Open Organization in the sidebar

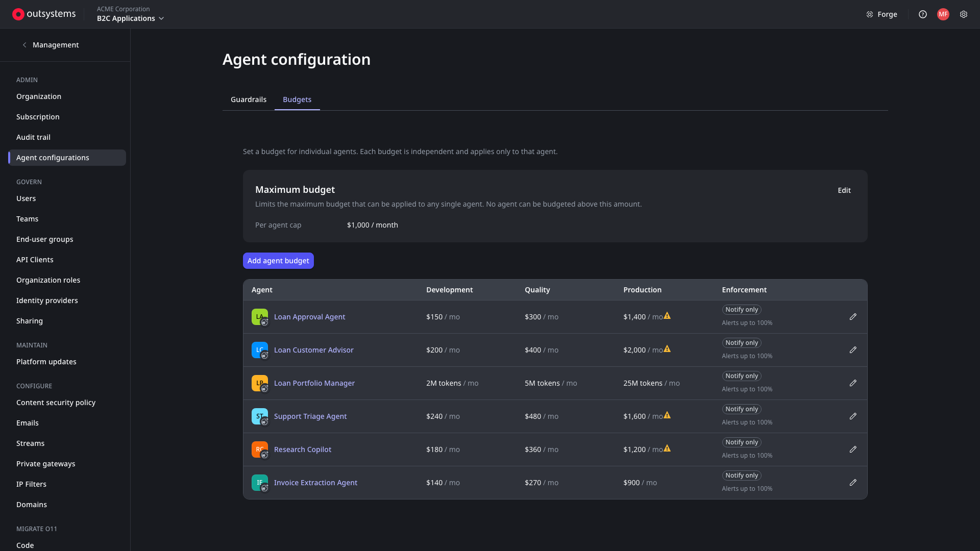[39, 96]
